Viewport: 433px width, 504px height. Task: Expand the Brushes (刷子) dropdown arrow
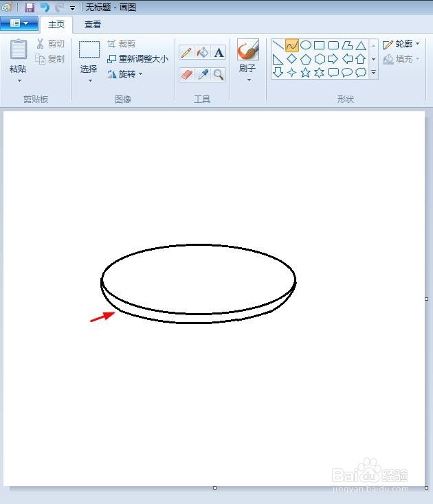[249, 80]
